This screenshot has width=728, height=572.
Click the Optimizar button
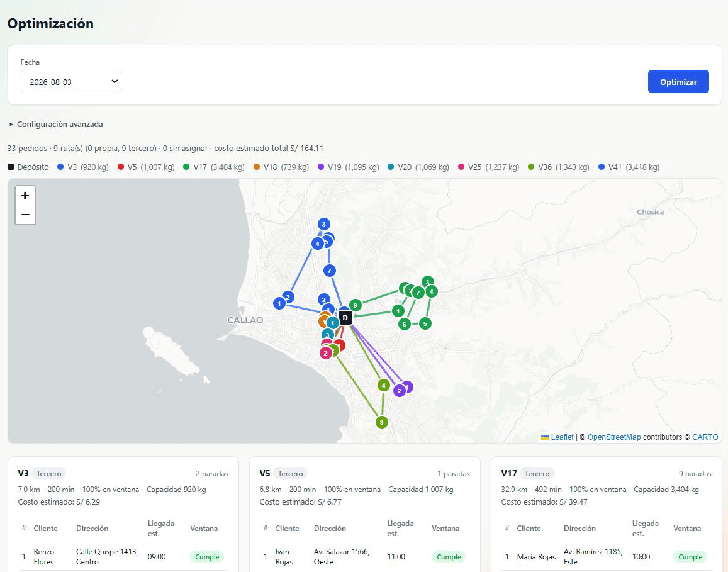point(678,82)
